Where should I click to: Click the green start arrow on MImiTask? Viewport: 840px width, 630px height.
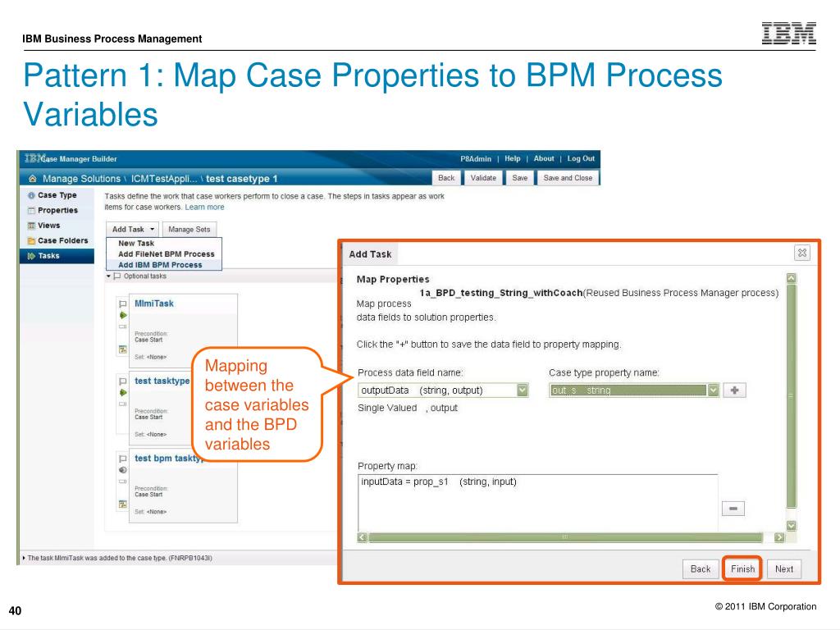click(123, 315)
